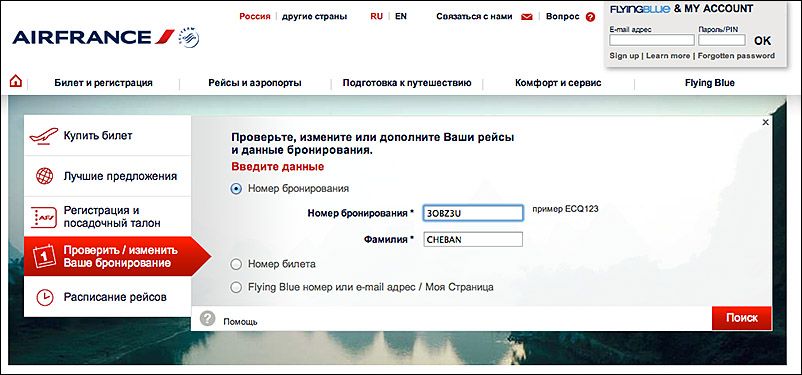Screen dimensions: 802x375
Task: Switch language to EN
Action: (x=401, y=16)
